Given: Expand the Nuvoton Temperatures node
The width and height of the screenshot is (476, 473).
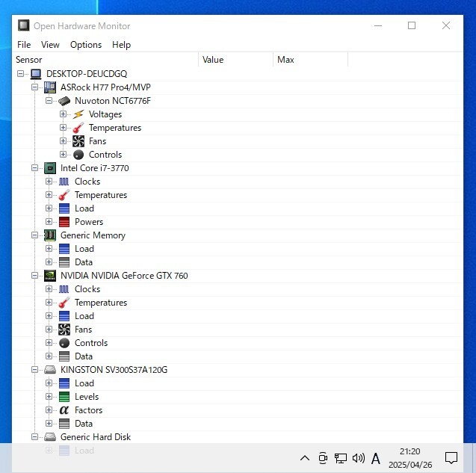Looking at the screenshot, I should 63,128.
